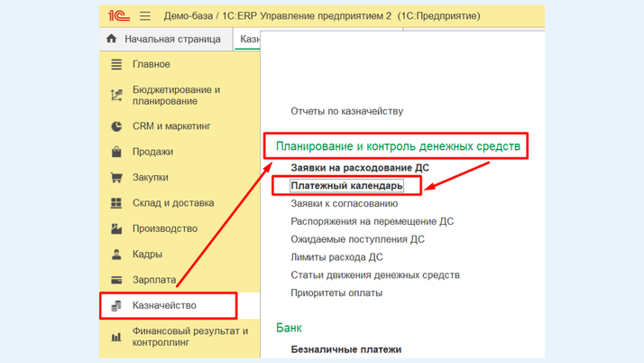
Task: Switch to Начальная страница tab
Action: pos(166,39)
